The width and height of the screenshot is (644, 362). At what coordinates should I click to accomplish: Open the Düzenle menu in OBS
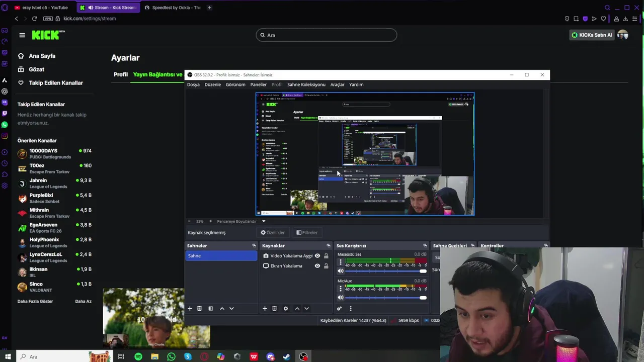(212, 84)
